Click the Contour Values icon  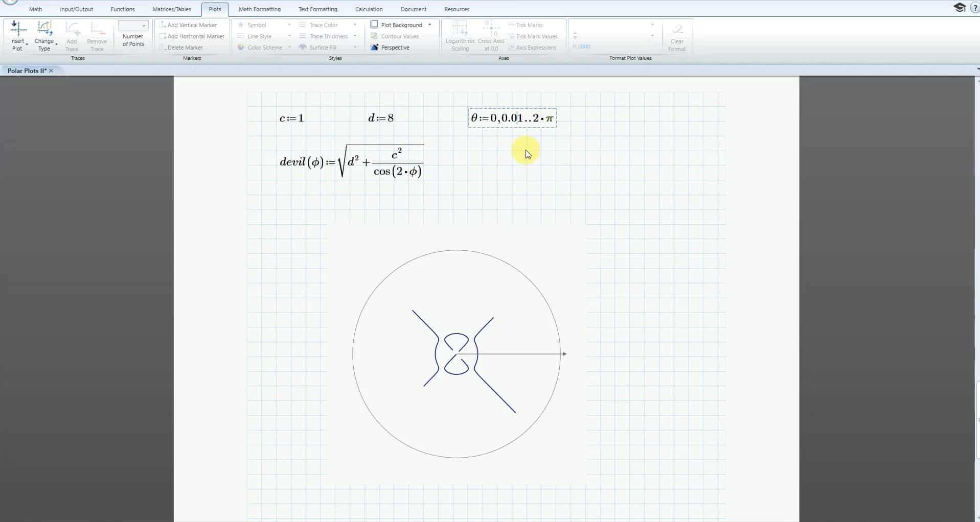click(375, 36)
